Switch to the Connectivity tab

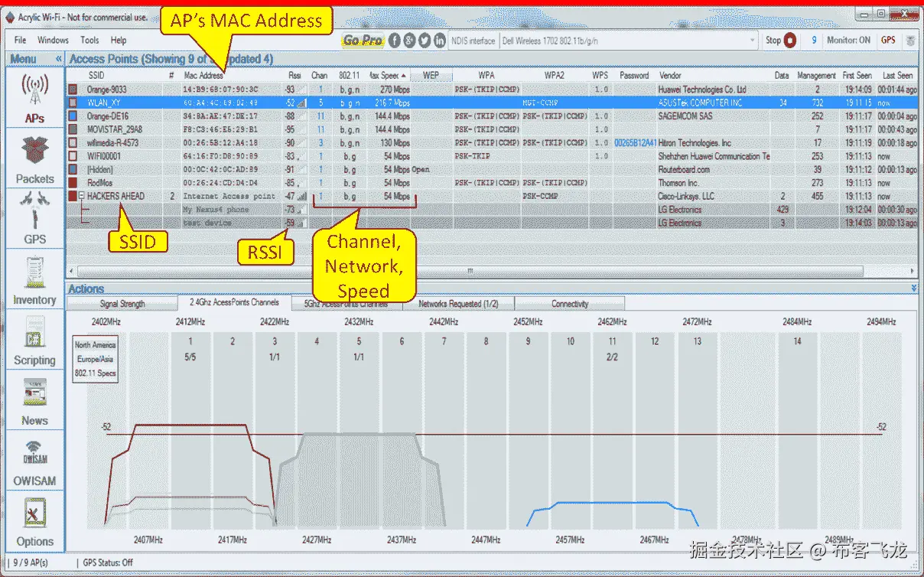point(570,304)
